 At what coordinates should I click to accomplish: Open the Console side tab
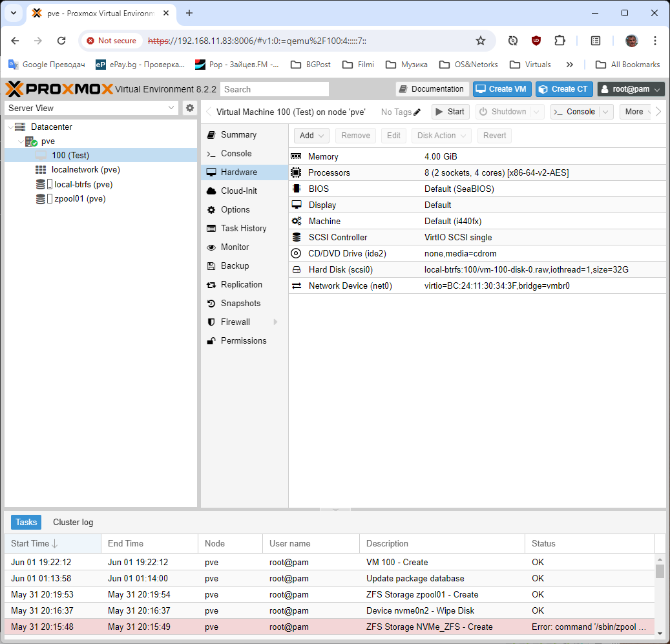point(244,154)
